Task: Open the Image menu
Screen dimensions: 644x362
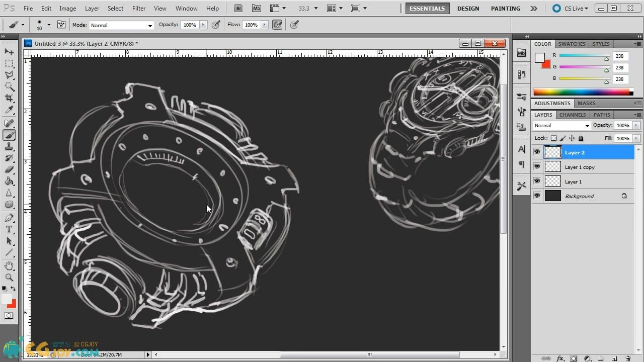Action: pos(68,9)
